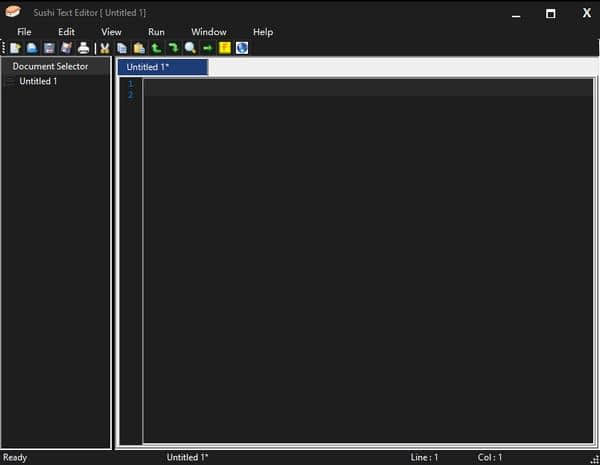The image size is (600, 465).
Task: Click the Cut scissors icon
Action: click(x=104, y=48)
